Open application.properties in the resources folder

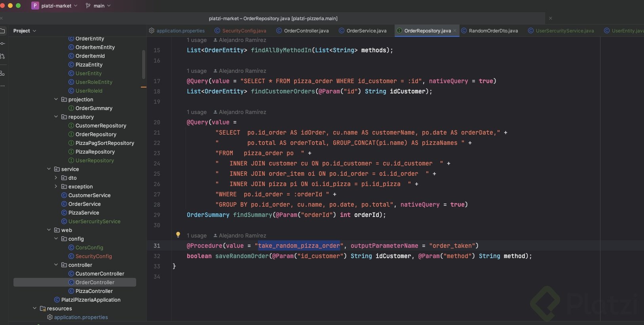pyautogui.click(x=81, y=317)
